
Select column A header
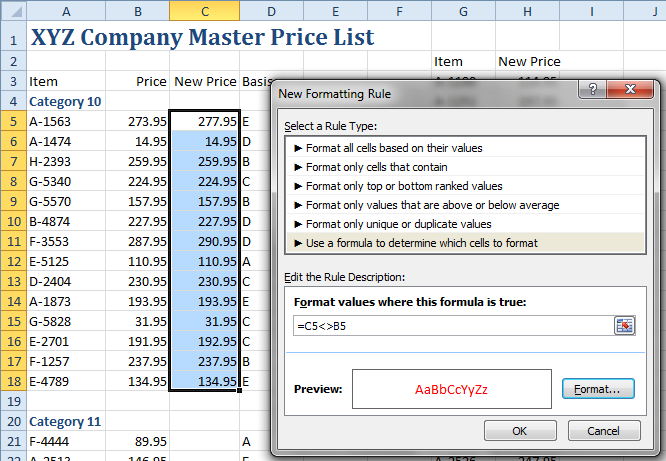pyautogui.click(x=65, y=11)
